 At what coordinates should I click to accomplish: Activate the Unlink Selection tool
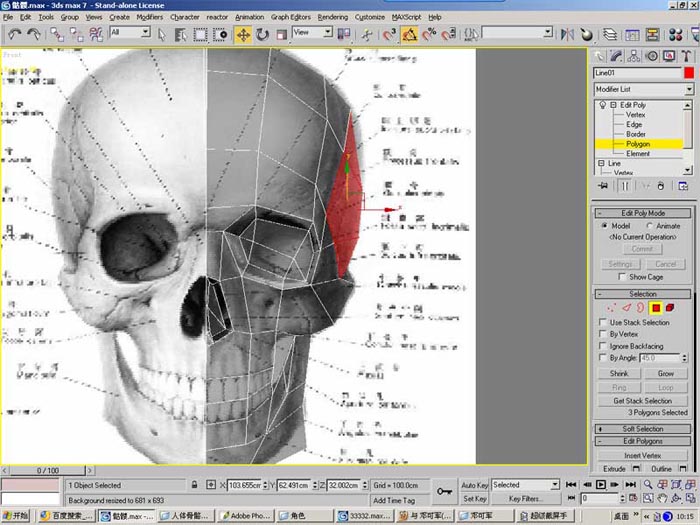coord(76,34)
